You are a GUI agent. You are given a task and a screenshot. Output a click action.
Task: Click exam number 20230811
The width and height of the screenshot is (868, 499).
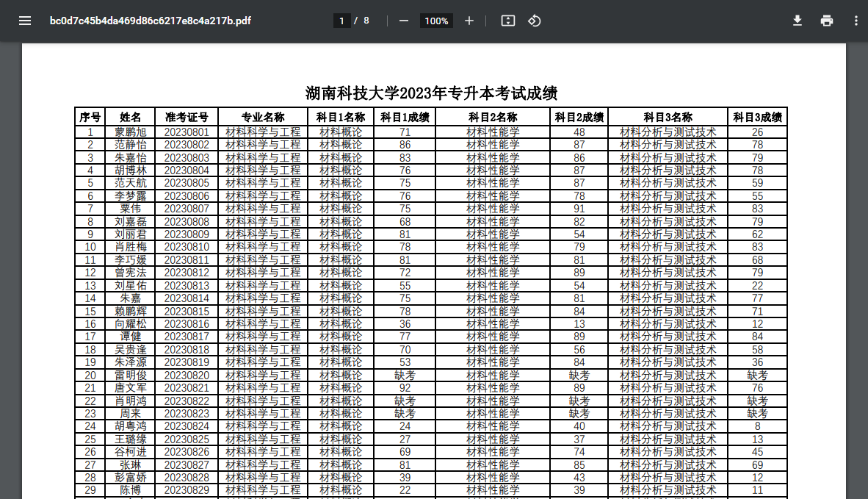[187, 259]
